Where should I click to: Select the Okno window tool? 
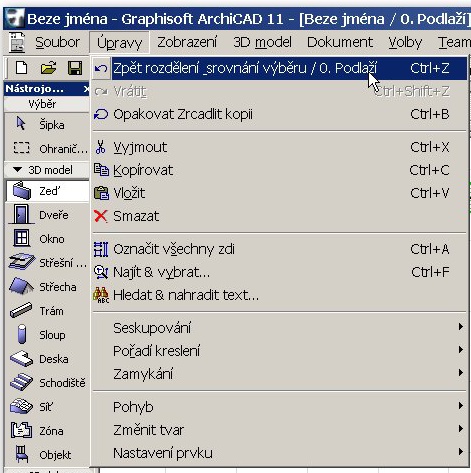[x=47, y=239]
